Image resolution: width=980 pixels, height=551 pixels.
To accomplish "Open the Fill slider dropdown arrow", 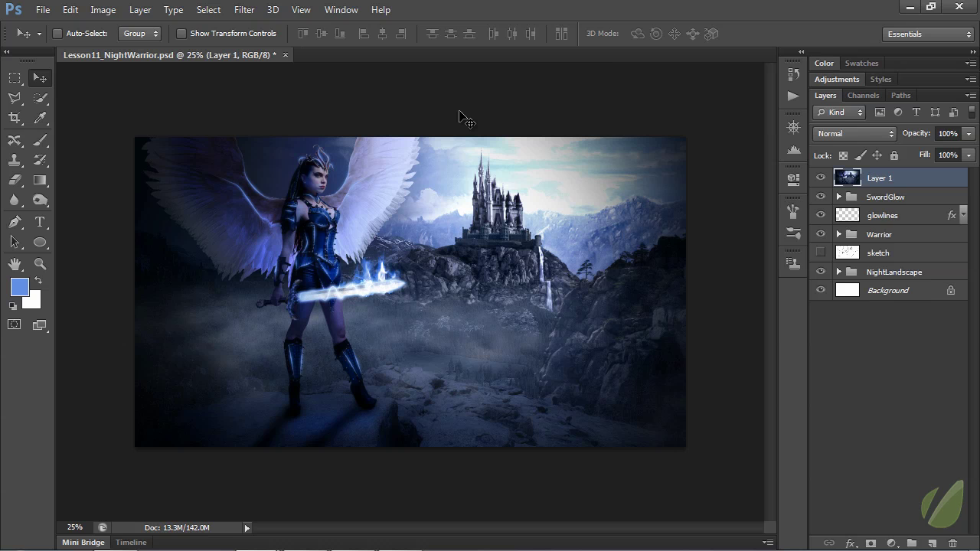I will tap(969, 155).
